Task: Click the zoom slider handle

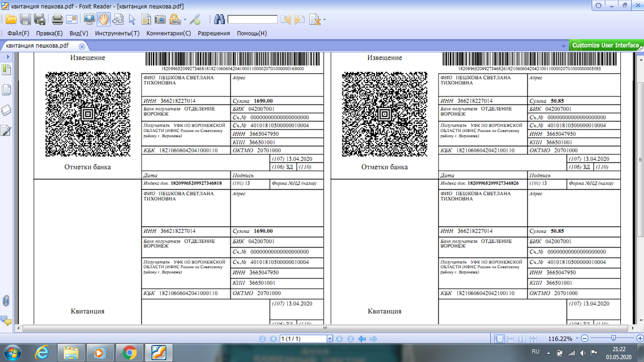Action: 613,338
